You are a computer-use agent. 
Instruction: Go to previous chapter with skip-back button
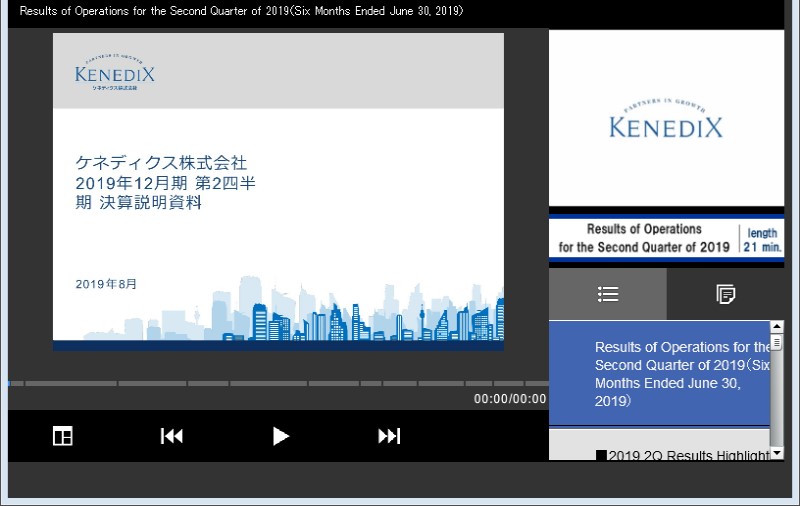171,436
